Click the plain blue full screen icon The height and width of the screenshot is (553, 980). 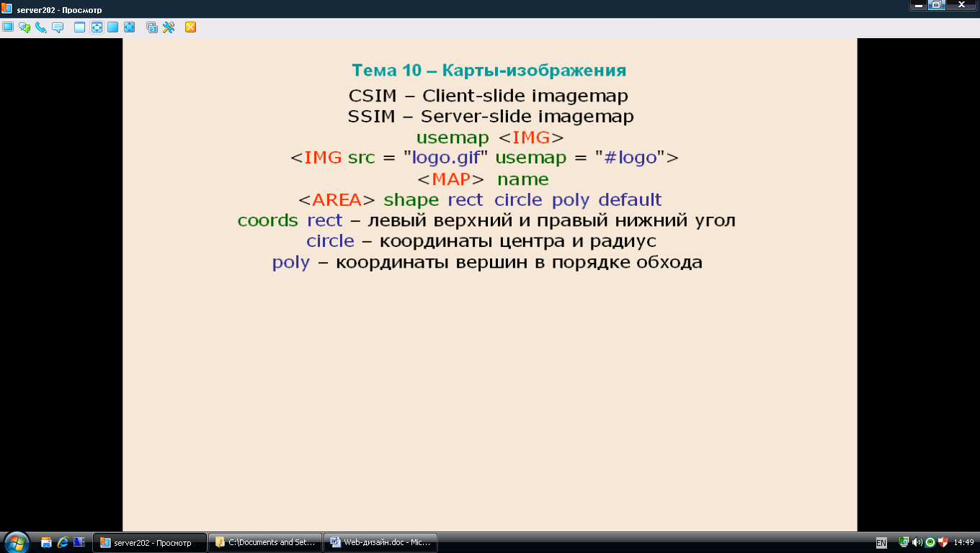coord(113,27)
